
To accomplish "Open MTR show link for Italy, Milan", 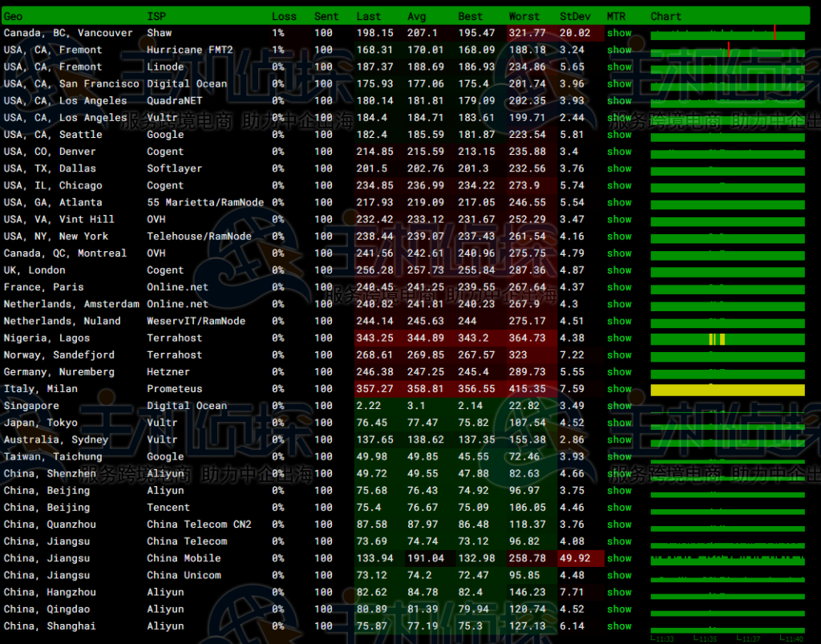I will coord(619,389).
